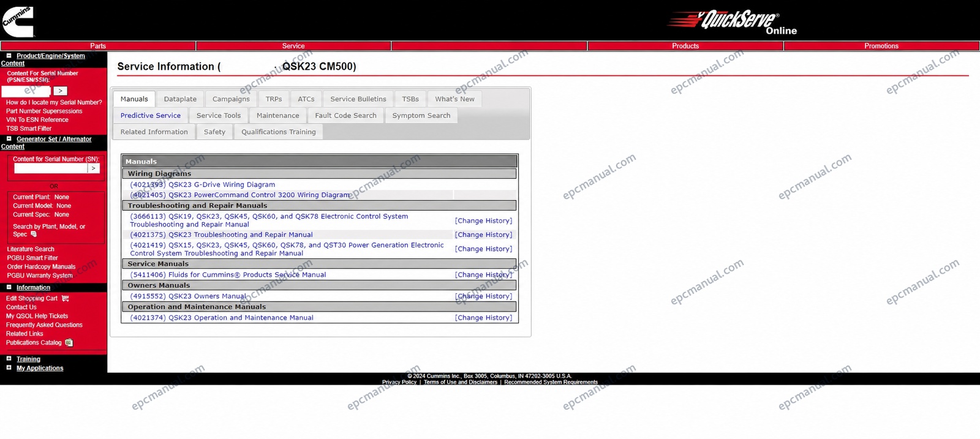This screenshot has width=980, height=439.
Task: Switch to the Dataplate tab
Action: (x=180, y=99)
